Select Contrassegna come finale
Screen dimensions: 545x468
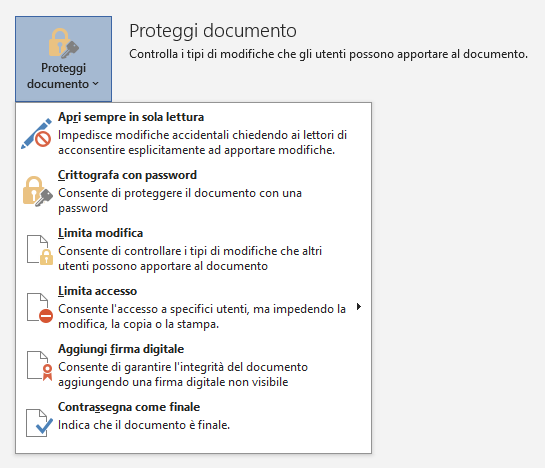tap(129, 407)
